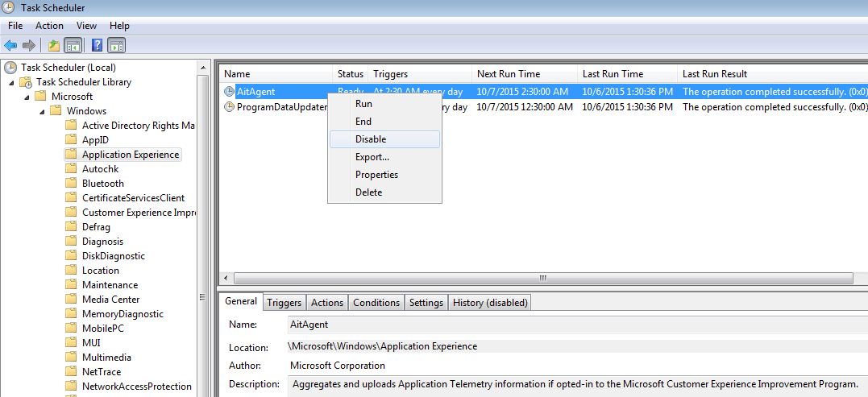Open the File menu

pyautogui.click(x=15, y=26)
